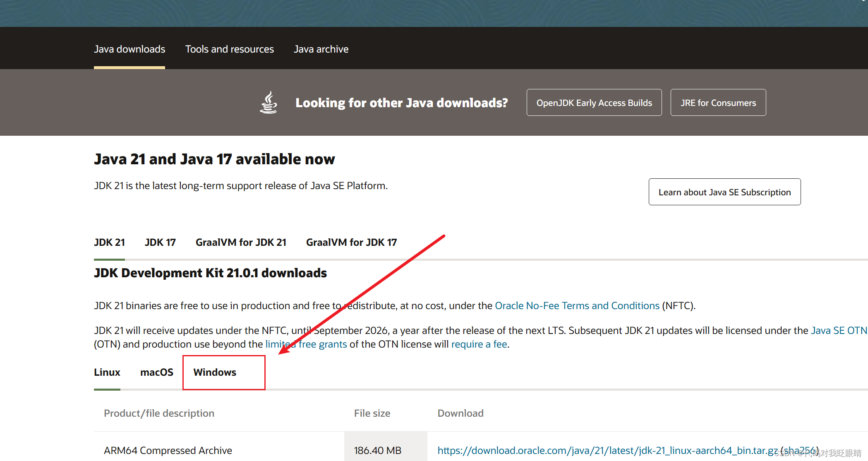Click JDK Development Kit 21.0.1 downloads heading
Image resolution: width=868 pixels, height=461 pixels.
click(210, 273)
